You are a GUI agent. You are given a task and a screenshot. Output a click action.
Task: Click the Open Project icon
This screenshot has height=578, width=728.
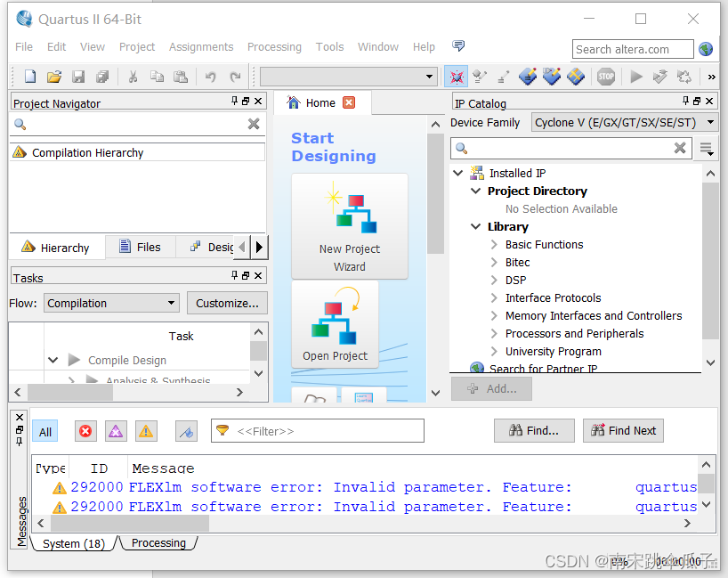335,325
